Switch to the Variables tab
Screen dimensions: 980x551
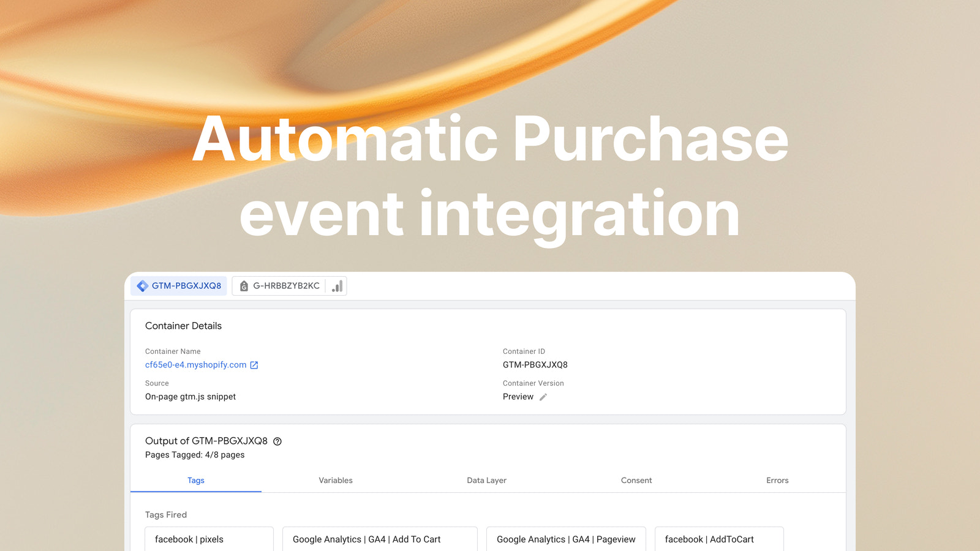coord(336,481)
